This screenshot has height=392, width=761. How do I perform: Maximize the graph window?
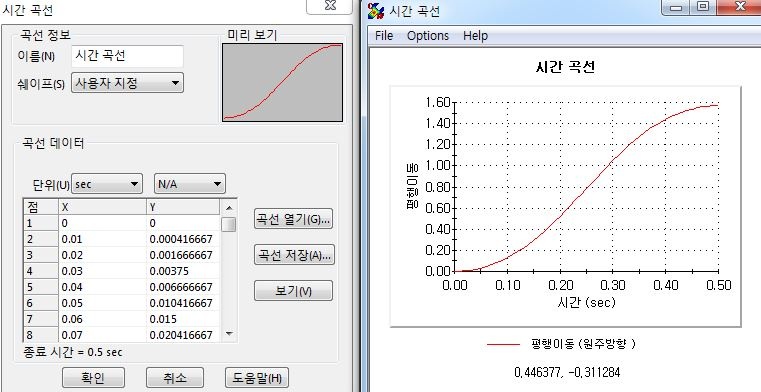coord(702,7)
